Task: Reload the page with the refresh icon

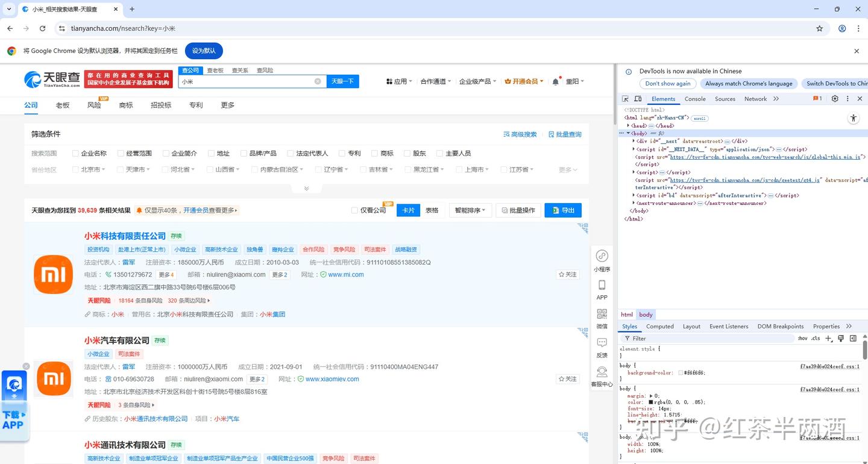Action: point(42,28)
